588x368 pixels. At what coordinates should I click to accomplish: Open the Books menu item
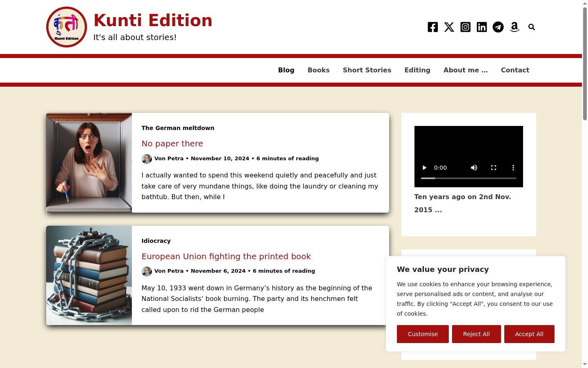tap(318, 70)
